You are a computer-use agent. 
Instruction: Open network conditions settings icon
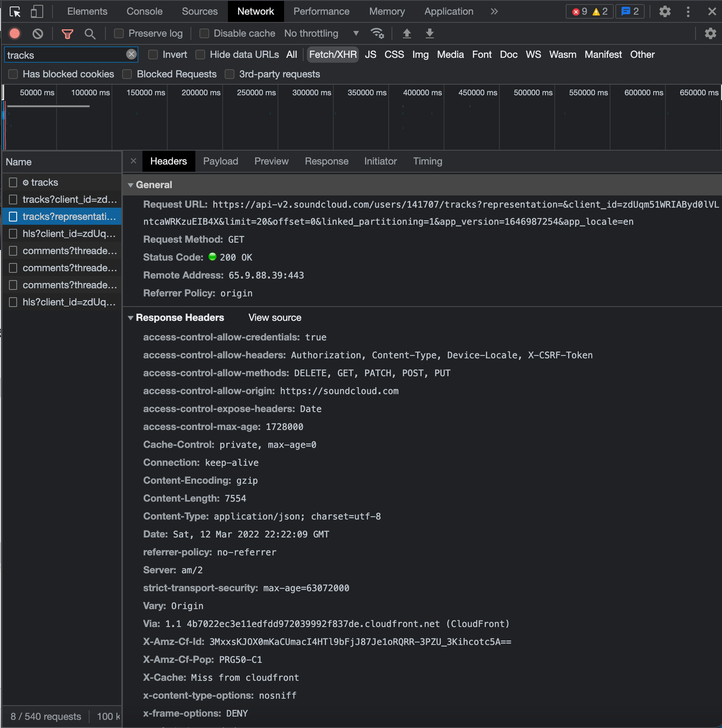(x=377, y=33)
